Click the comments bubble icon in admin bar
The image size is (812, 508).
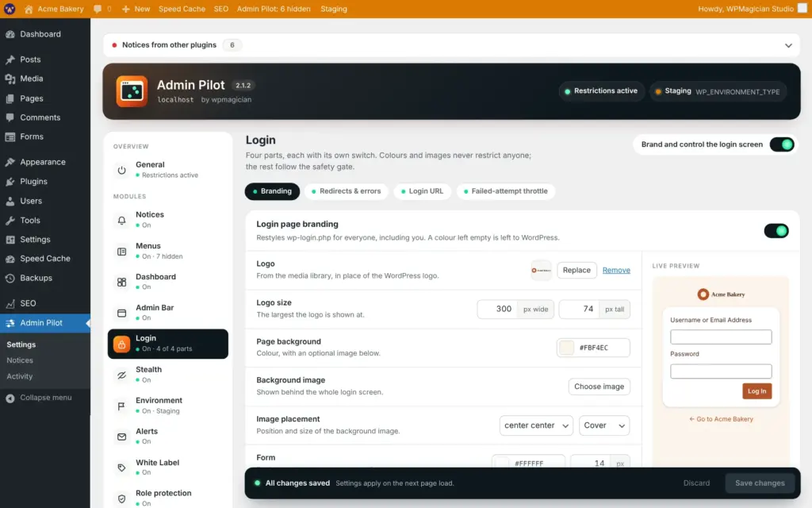pyautogui.click(x=98, y=9)
